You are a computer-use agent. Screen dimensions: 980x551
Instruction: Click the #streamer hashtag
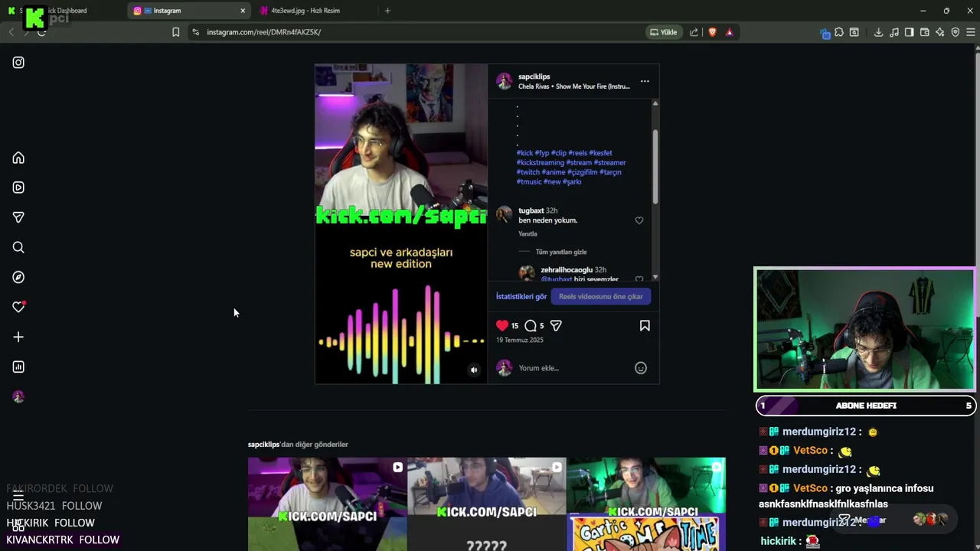click(x=610, y=163)
